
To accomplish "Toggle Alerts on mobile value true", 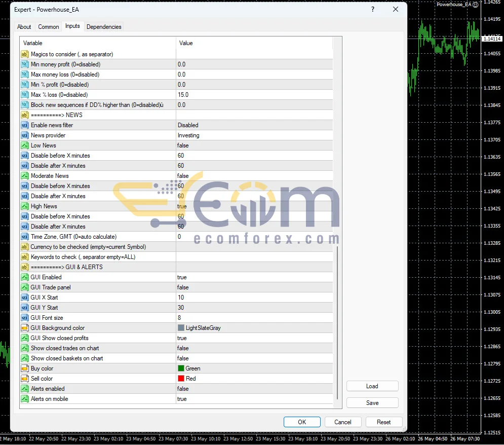I will click(x=254, y=399).
